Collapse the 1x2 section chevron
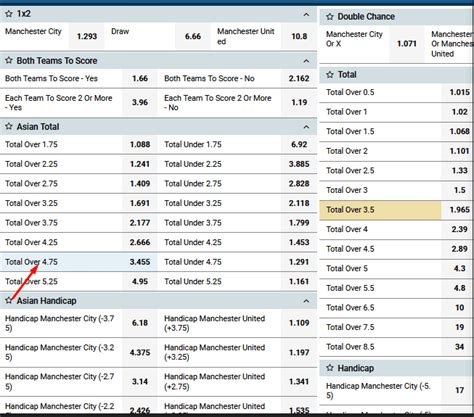 [306, 14]
